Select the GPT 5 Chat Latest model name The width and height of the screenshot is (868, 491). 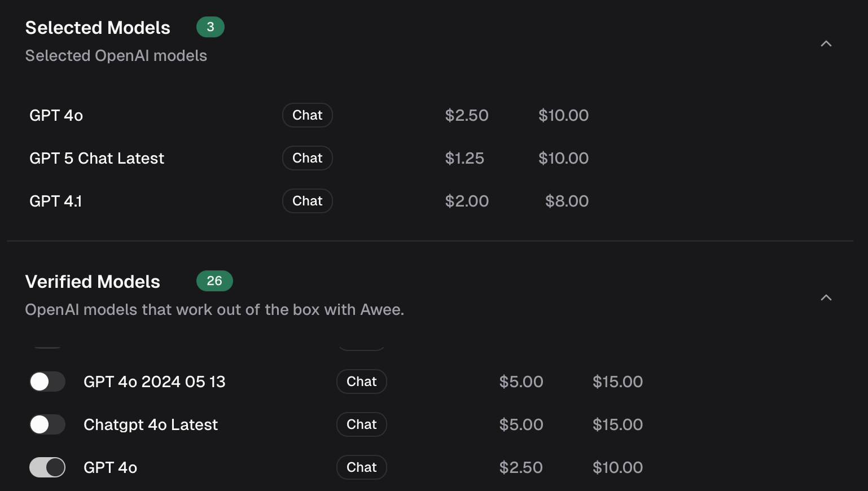coord(97,158)
